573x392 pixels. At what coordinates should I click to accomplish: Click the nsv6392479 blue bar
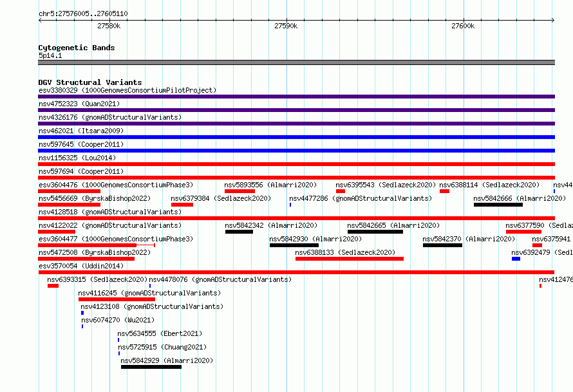point(516,259)
